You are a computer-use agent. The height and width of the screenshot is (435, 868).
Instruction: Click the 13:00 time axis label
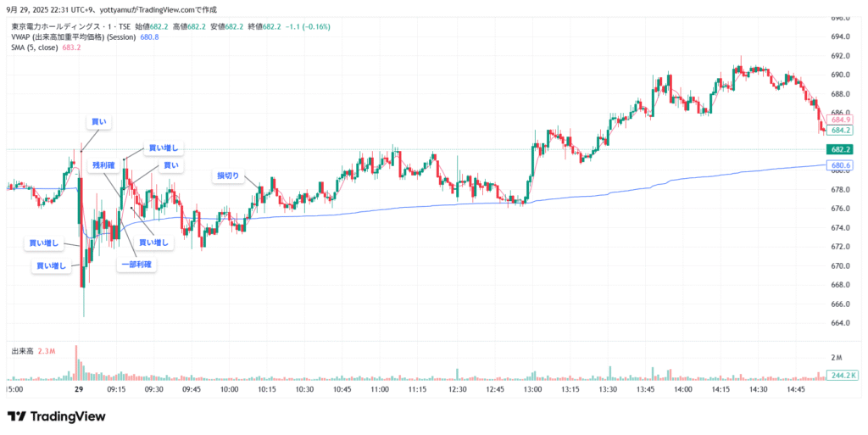(532, 389)
